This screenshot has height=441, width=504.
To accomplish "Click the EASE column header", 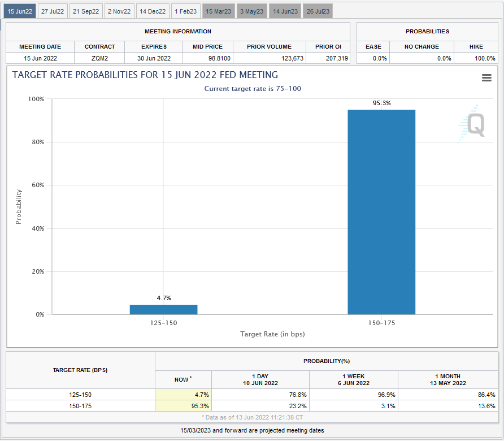I will pos(373,46).
